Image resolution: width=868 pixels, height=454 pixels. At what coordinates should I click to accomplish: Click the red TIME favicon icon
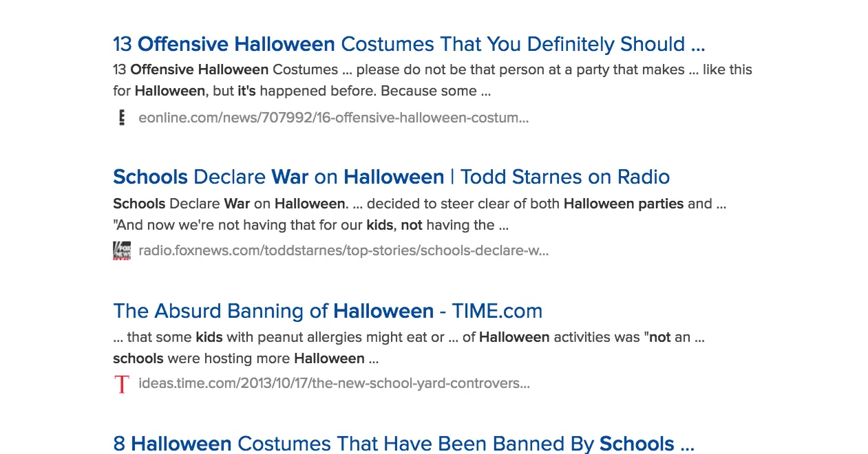122,384
